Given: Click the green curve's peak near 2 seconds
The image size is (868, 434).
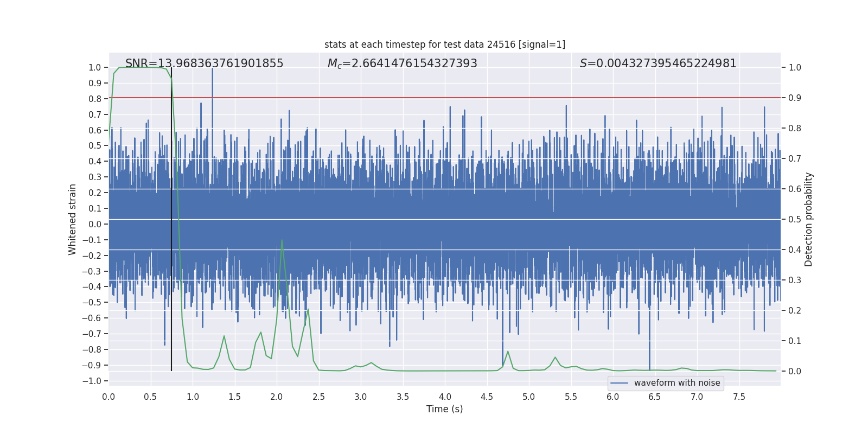Looking at the screenshot, I should [x=282, y=240].
